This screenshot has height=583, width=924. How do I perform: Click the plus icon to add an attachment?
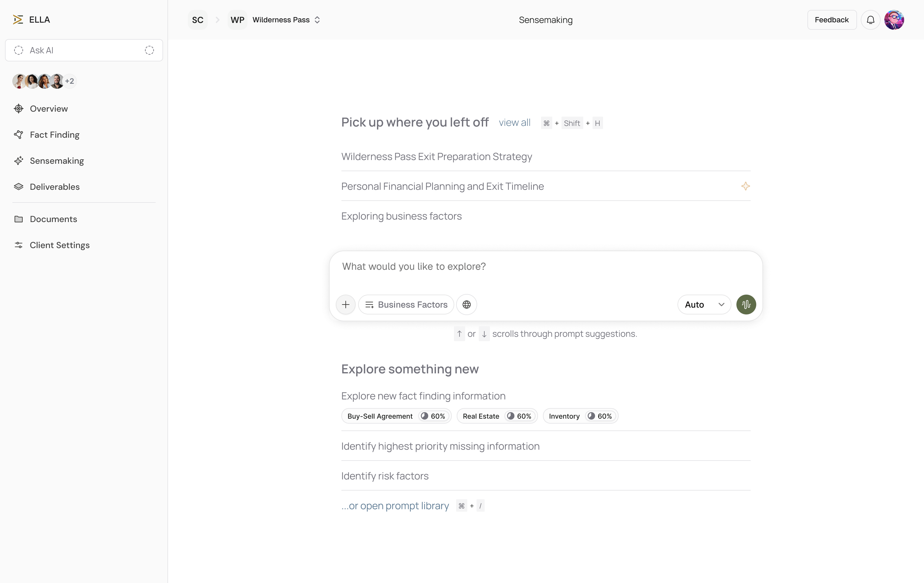[x=345, y=304]
